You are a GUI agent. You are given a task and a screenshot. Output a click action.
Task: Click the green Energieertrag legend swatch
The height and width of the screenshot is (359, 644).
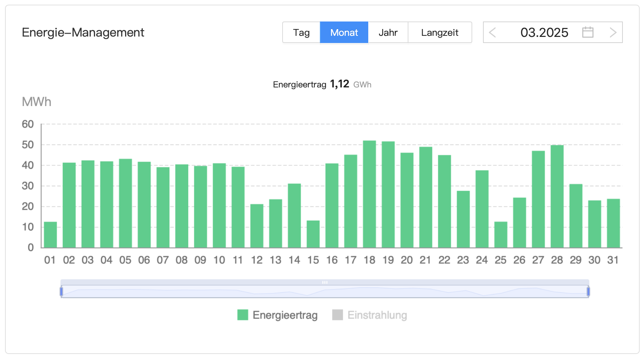coord(243,315)
